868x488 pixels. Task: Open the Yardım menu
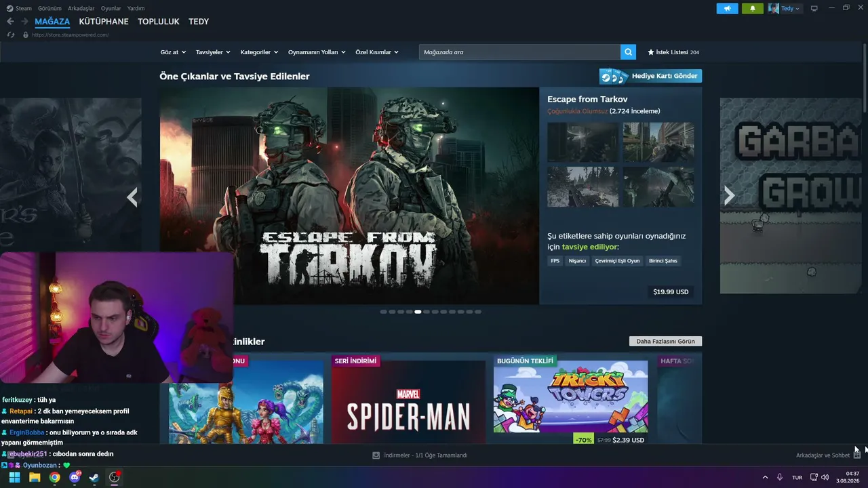click(x=136, y=9)
